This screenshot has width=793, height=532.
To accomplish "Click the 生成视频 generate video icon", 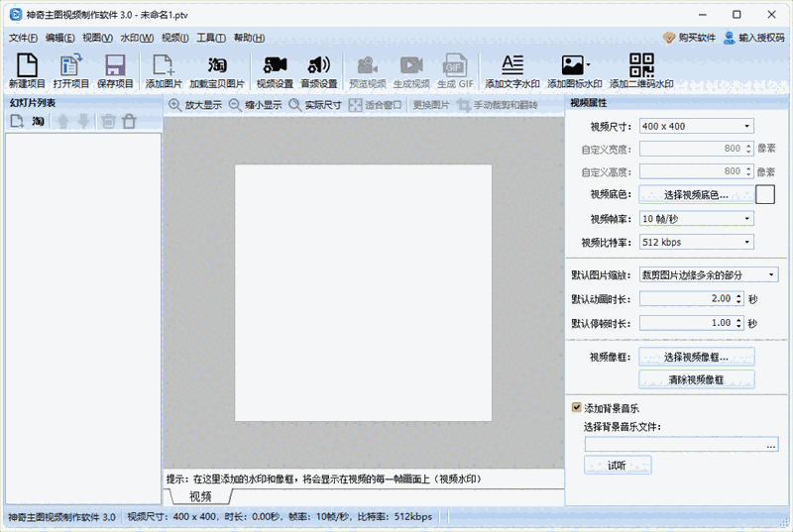I will [x=411, y=70].
